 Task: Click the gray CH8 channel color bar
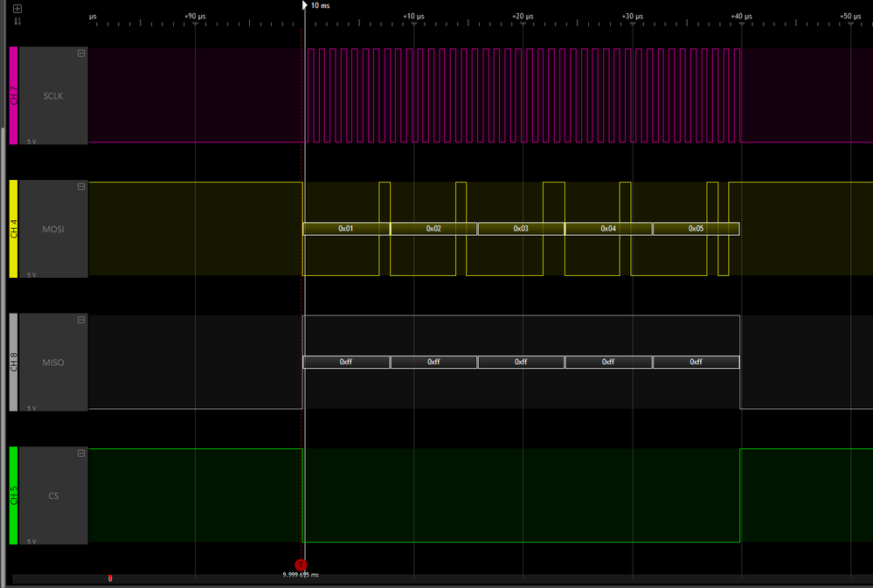pos(12,363)
